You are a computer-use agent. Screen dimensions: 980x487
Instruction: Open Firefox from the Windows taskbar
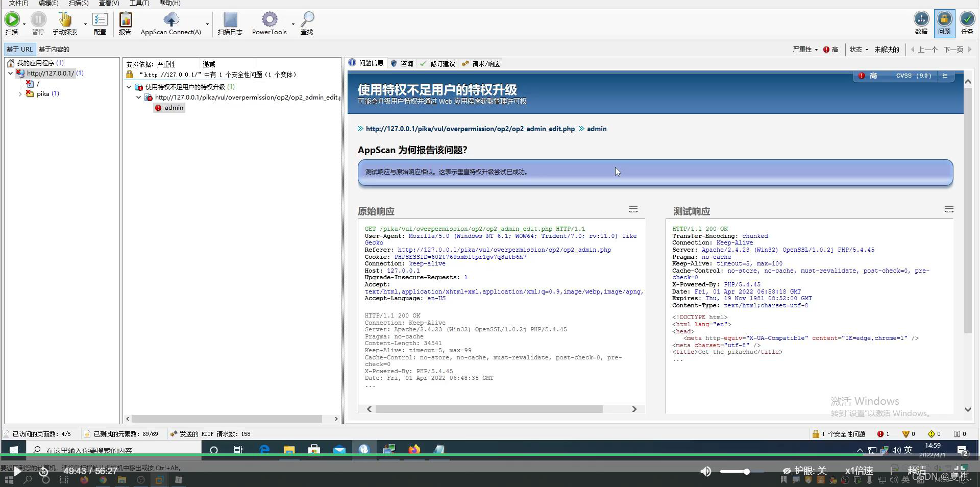coord(414,450)
